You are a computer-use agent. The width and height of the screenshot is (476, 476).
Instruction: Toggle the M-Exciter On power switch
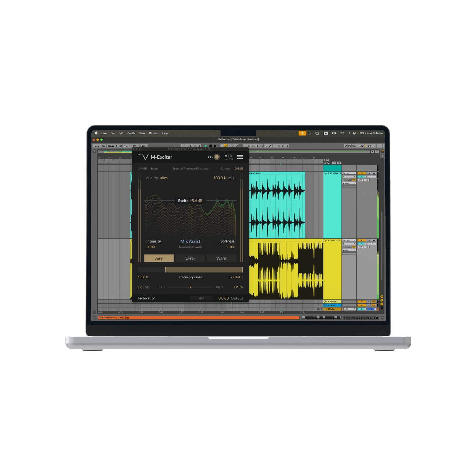(x=217, y=157)
